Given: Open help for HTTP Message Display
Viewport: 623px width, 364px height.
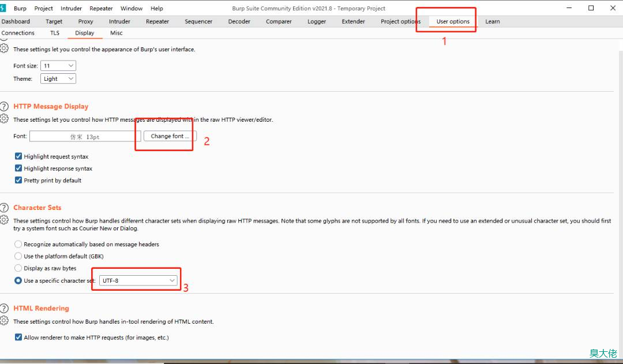Looking at the screenshot, I should [4, 106].
